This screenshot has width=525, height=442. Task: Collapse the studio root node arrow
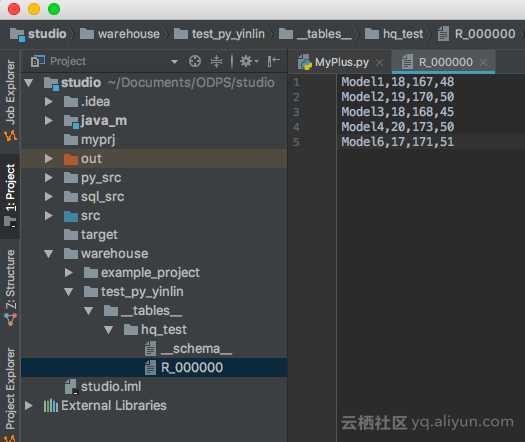coord(29,83)
